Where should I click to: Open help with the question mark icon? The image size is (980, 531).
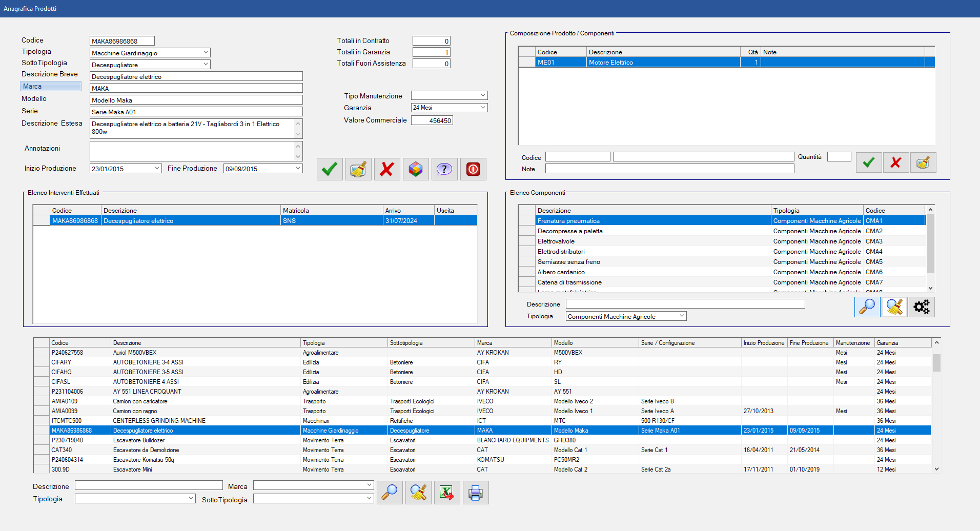444,169
